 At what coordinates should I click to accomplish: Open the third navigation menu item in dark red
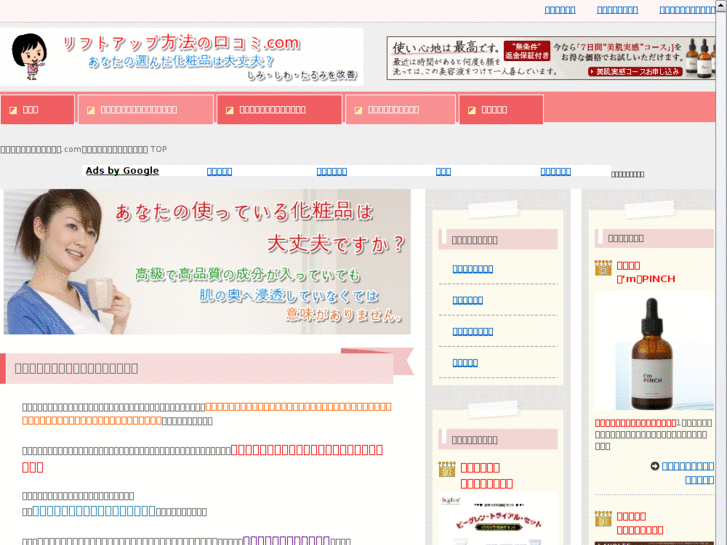click(x=279, y=109)
